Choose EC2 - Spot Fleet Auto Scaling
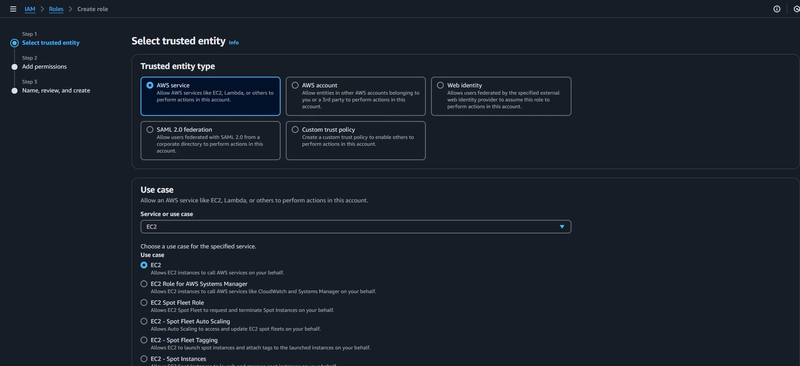Screen dimensions: 800x366 click(x=144, y=322)
